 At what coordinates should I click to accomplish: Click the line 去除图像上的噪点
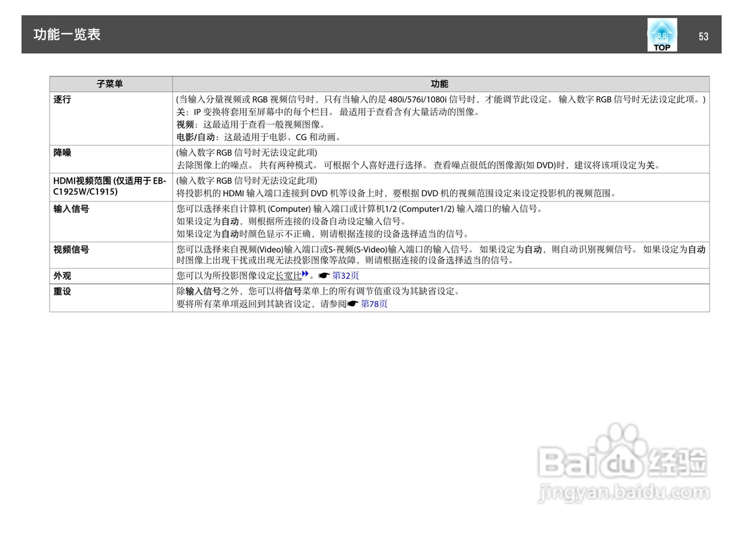click(418, 166)
